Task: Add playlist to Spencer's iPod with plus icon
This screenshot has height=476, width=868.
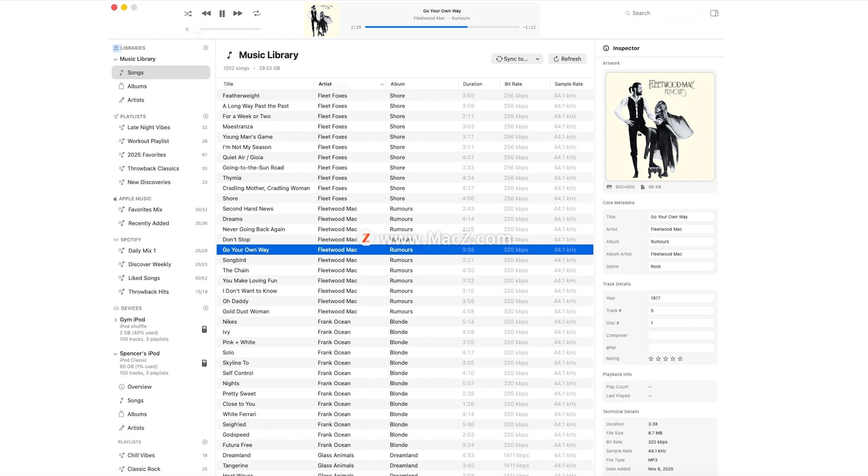Action: click(205, 442)
